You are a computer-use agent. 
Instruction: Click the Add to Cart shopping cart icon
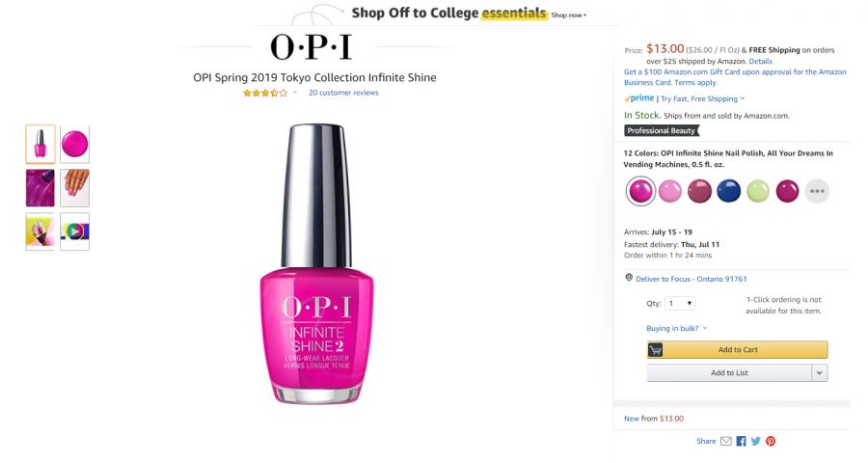[x=656, y=350]
